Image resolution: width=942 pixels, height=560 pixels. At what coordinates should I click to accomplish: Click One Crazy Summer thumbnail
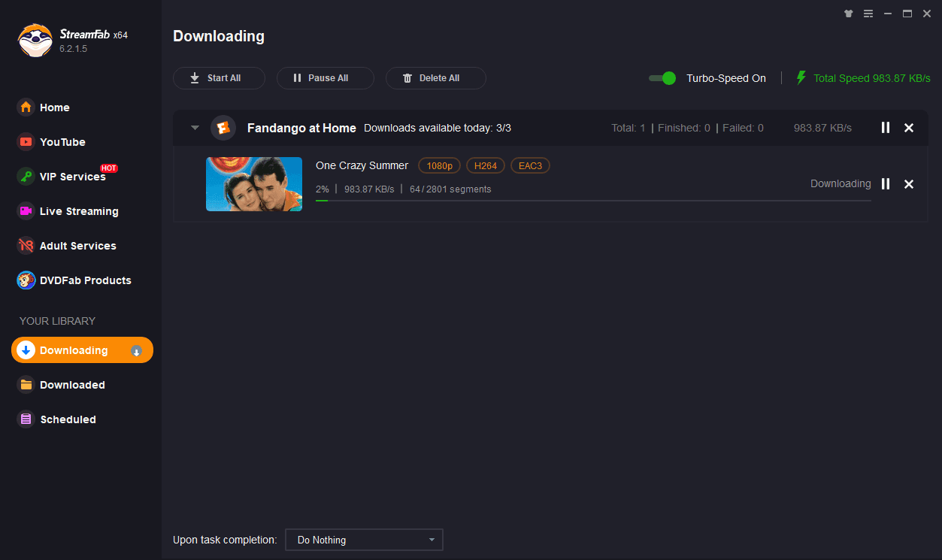click(254, 184)
